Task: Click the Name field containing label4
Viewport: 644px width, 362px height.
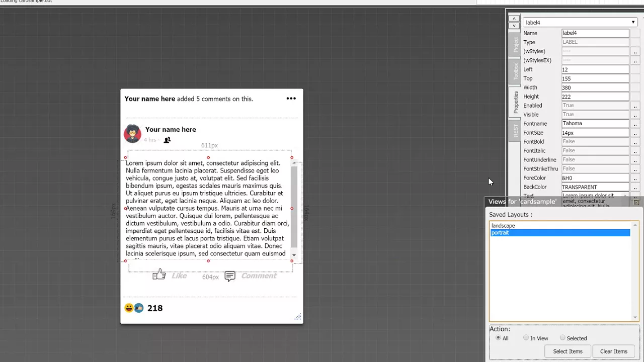Action: (595, 33)
